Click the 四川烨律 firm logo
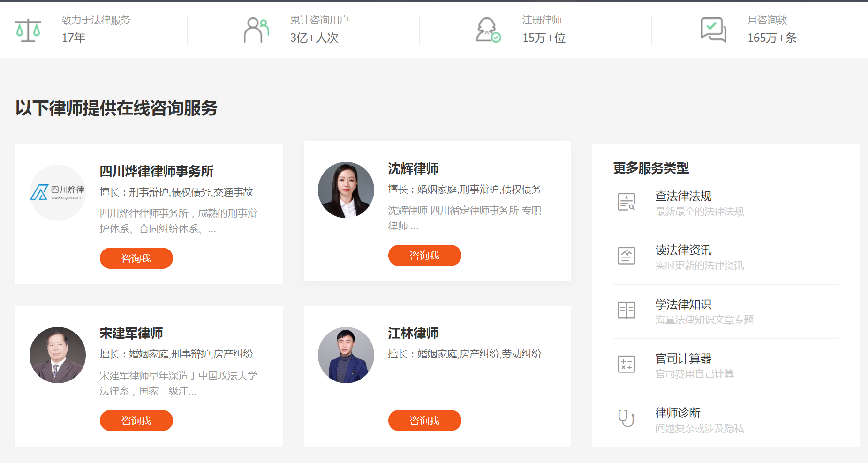This screenshot has height=463, width=868. [58, 193]
